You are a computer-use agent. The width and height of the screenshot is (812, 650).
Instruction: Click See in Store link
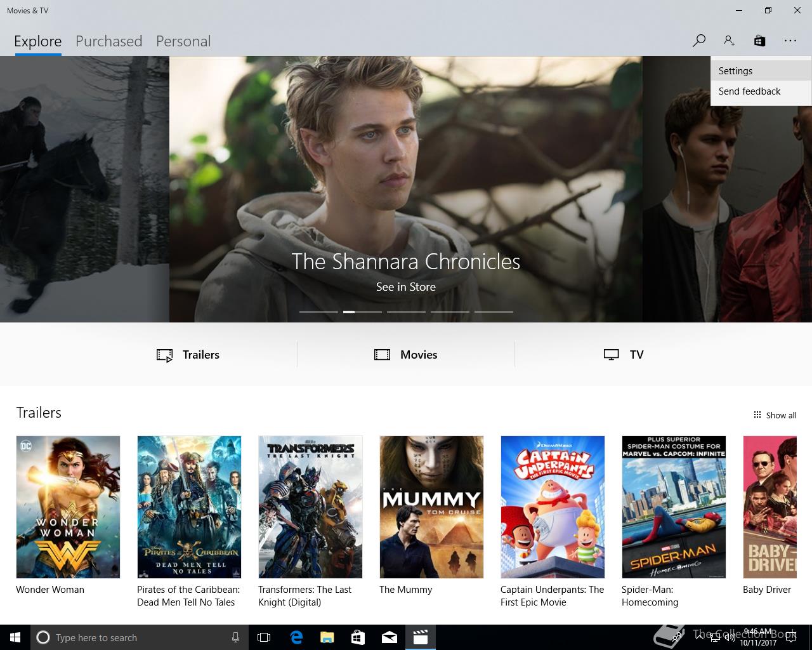click(406, 287)
